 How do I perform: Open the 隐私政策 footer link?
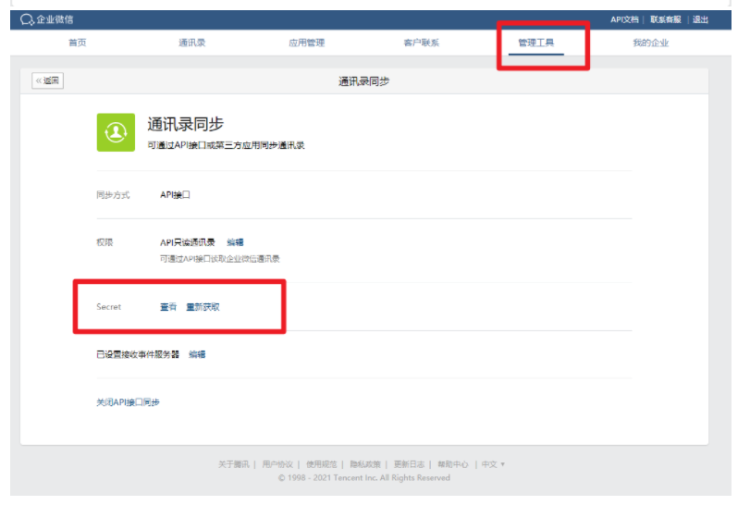pos(364,464)
